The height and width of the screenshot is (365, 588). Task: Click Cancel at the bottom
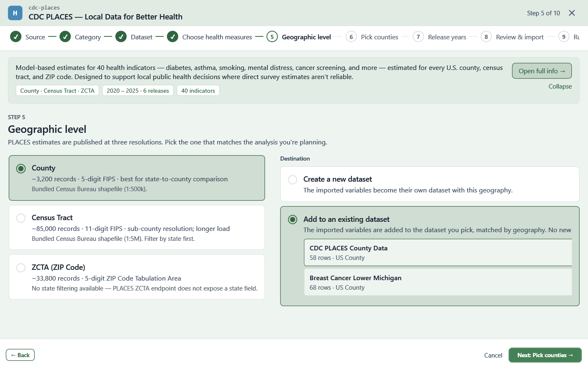pos(493,355)
